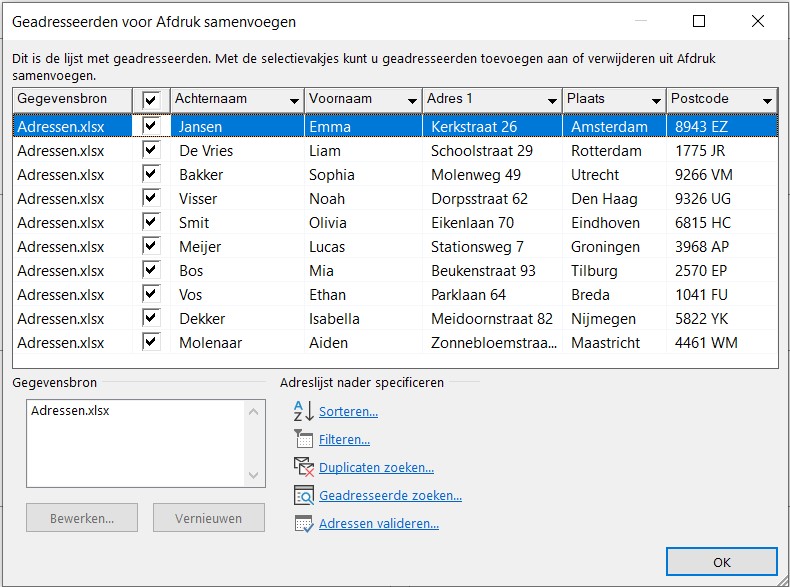790x587 pixels.
Task: Click the Gegevensbron column header
Action: click(73, 99)
